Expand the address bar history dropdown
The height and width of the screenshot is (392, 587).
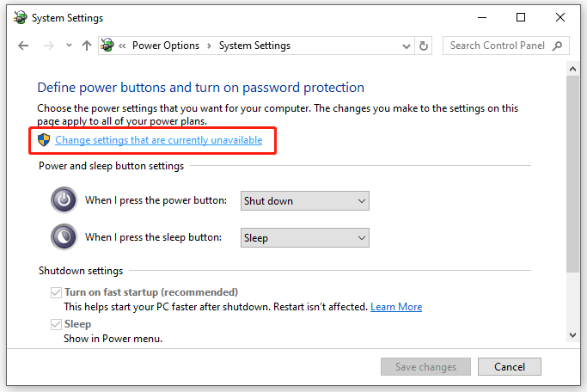[403, 46]
